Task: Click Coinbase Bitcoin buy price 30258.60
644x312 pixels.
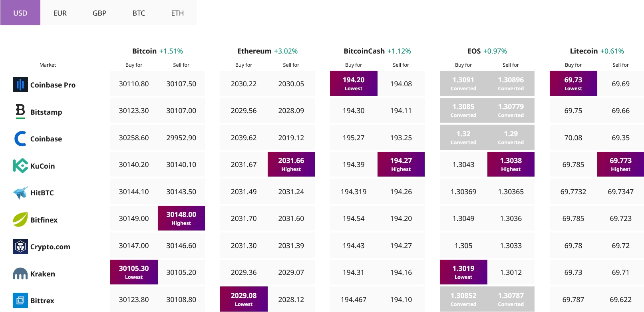Action: click(134, 138)
